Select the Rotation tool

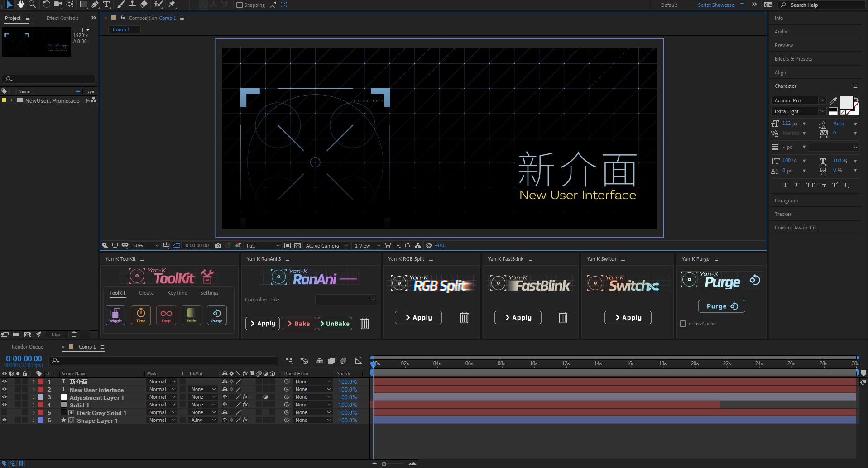46,5
